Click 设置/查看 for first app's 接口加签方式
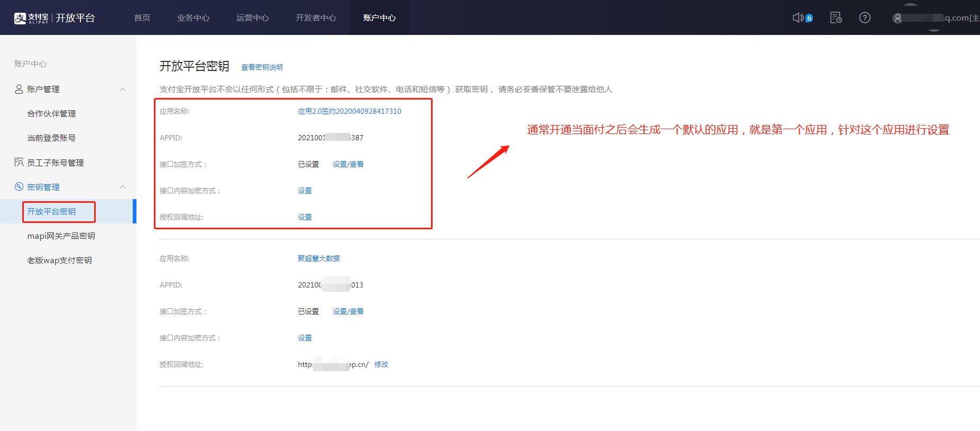Image resolution: width=980 pixels, height=431 pixels. point(348,164)
